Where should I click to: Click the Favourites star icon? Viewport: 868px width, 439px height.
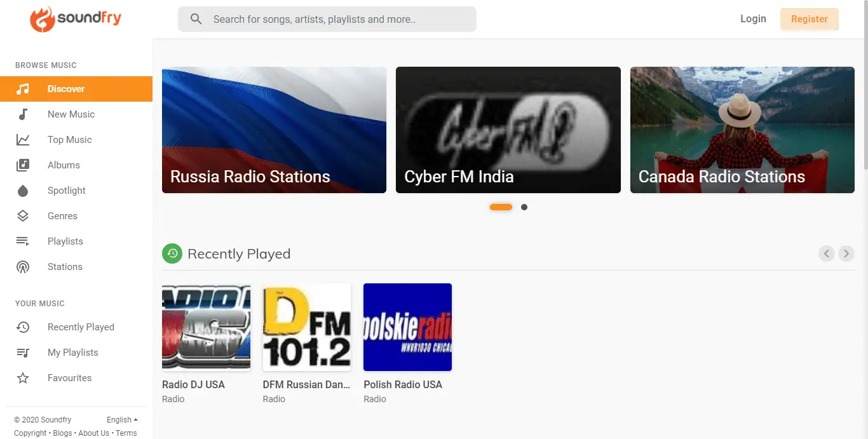tap(23, 378)
